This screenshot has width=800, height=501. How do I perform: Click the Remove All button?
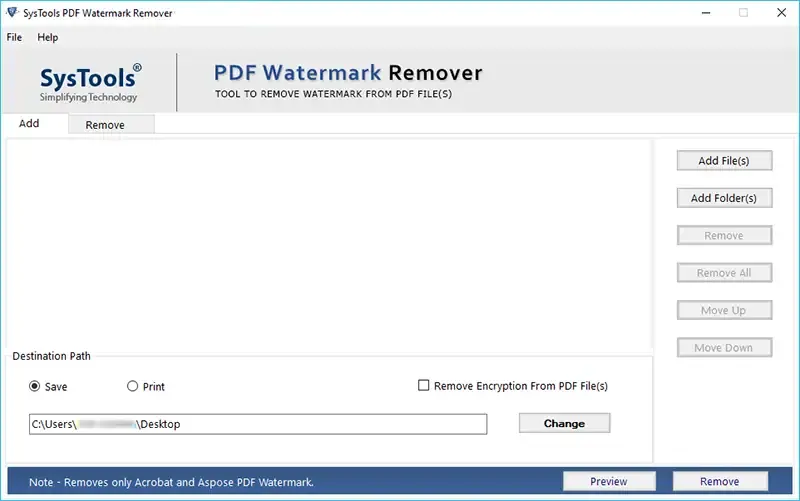point(724,273)
